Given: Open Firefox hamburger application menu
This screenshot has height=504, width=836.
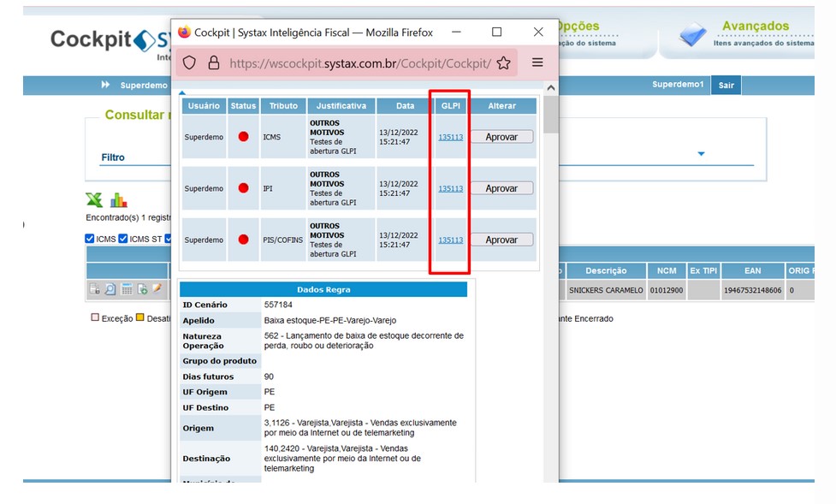Looking at the screenshot, I should pos(537,62).
